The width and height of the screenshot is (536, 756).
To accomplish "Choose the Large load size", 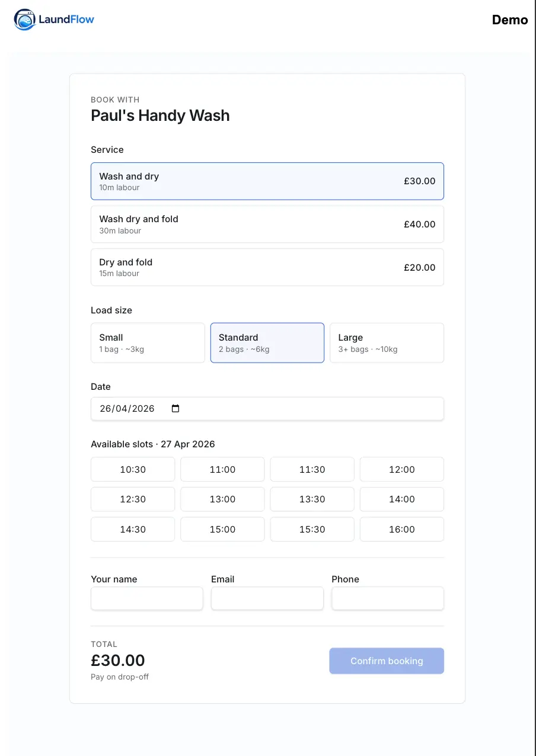I will click(x=387, y=342).
